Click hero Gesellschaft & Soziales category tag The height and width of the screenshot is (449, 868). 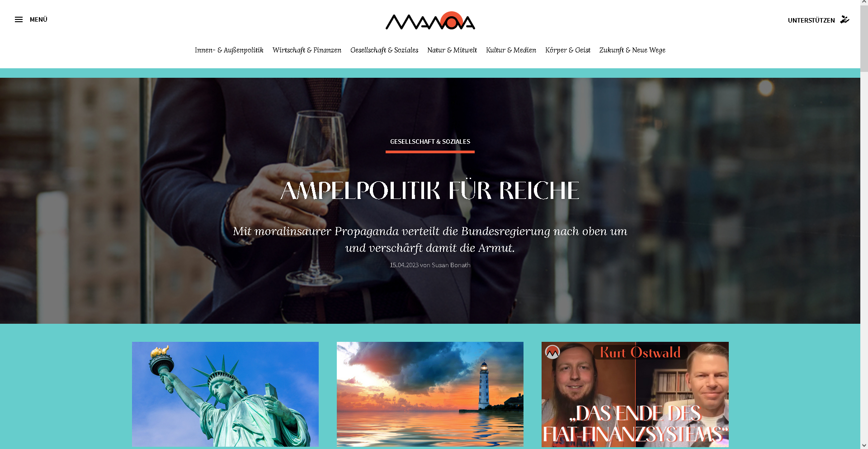pos(430,142)
